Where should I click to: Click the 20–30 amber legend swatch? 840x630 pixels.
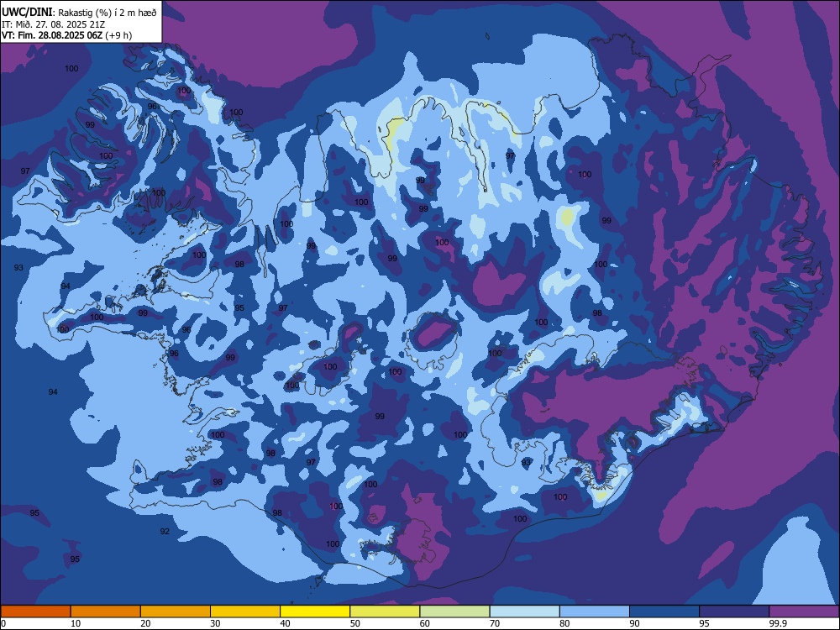pos(176,612)
